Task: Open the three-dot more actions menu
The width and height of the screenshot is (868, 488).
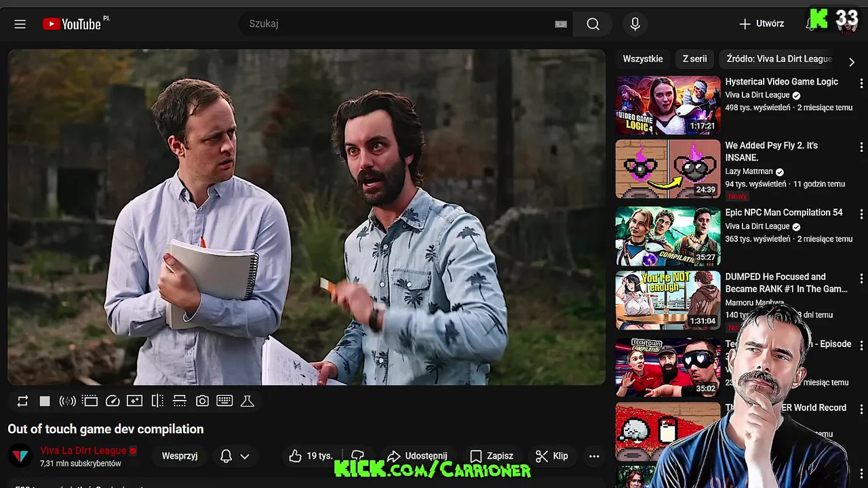Action: coord(594,456)
